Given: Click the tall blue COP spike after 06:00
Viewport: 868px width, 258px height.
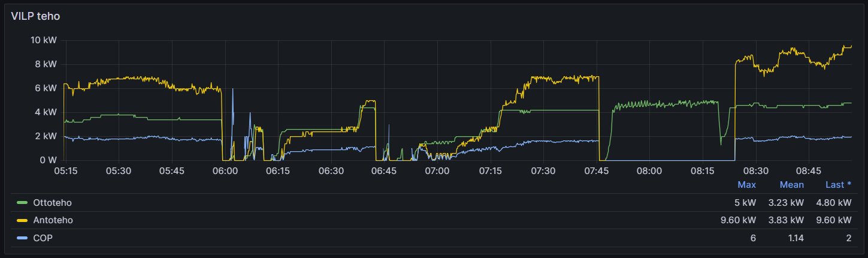Looking at the screenshot, I should point(232,90).
